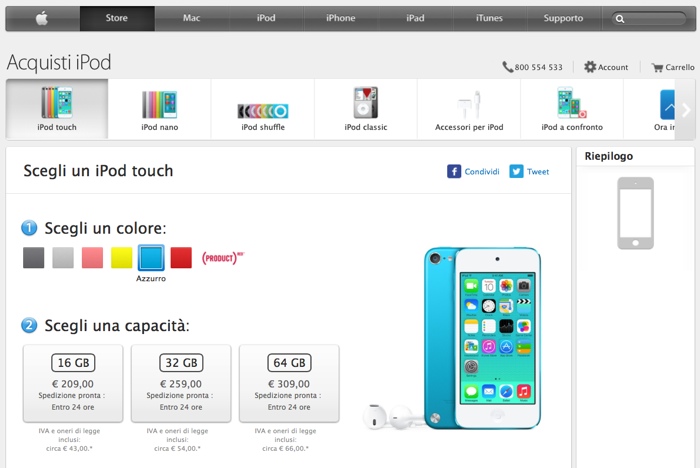Select the iPod nano product icon
This screenshot has width=700, height=468.
[159, 104]
